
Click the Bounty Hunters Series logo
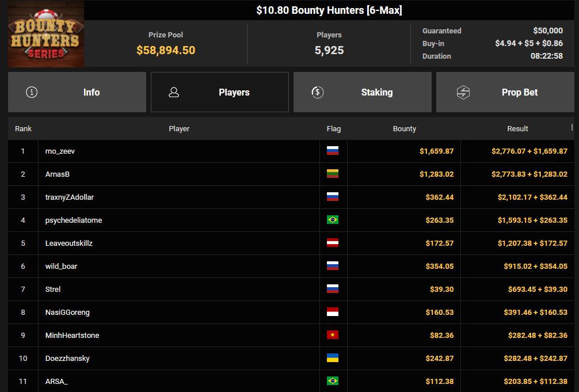46,34
